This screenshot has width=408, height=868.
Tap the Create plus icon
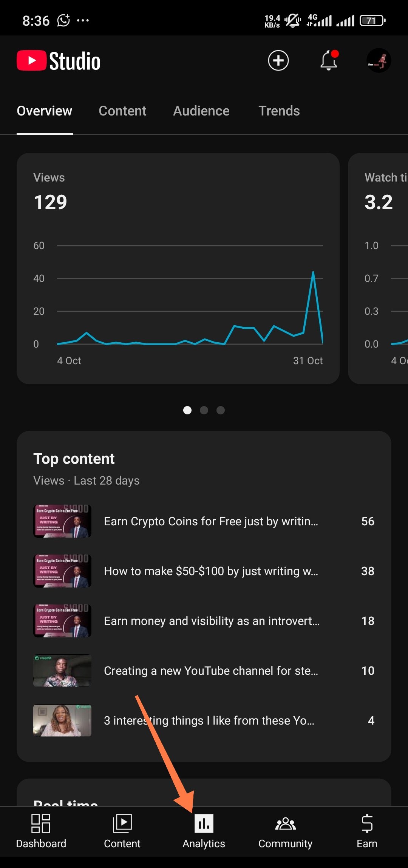pyautogui.click(x=278, y=60)
